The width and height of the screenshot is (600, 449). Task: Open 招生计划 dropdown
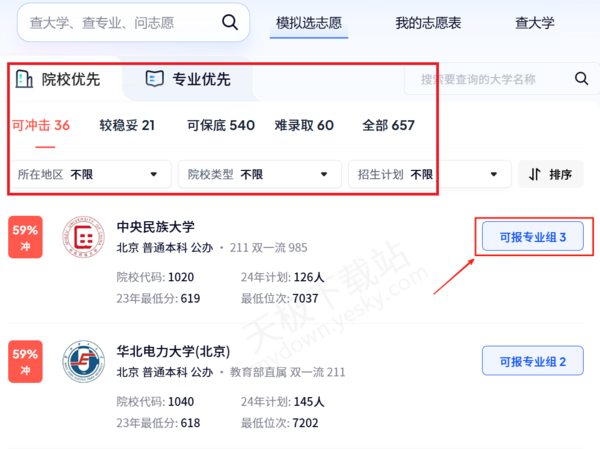coord(430,174)
